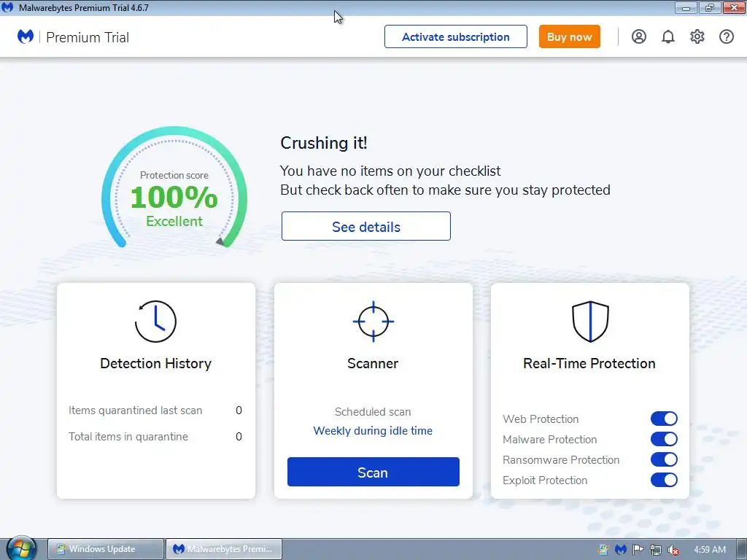
Task: Click the 4:59 AM taskbar clock
Action: coord(710,550)
